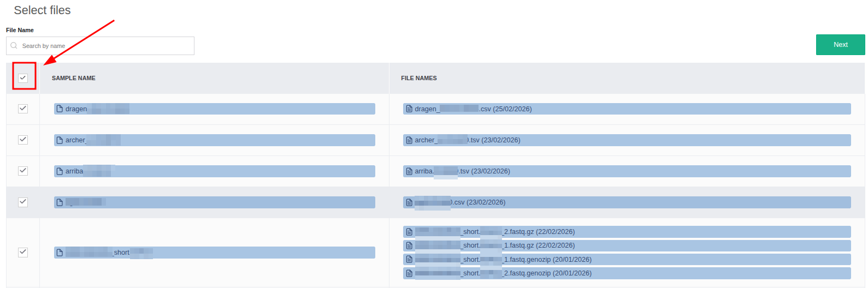This screenshot has width=868, height=288.
Task: Uncheck the short sample row checkbox
Action: tap(23, 252)
